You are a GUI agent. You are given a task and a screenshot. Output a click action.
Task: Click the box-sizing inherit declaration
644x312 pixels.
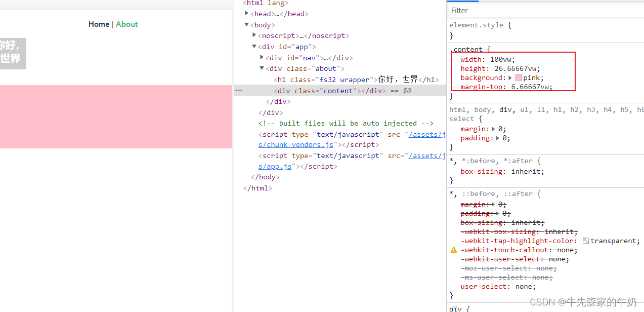(502, 172)
